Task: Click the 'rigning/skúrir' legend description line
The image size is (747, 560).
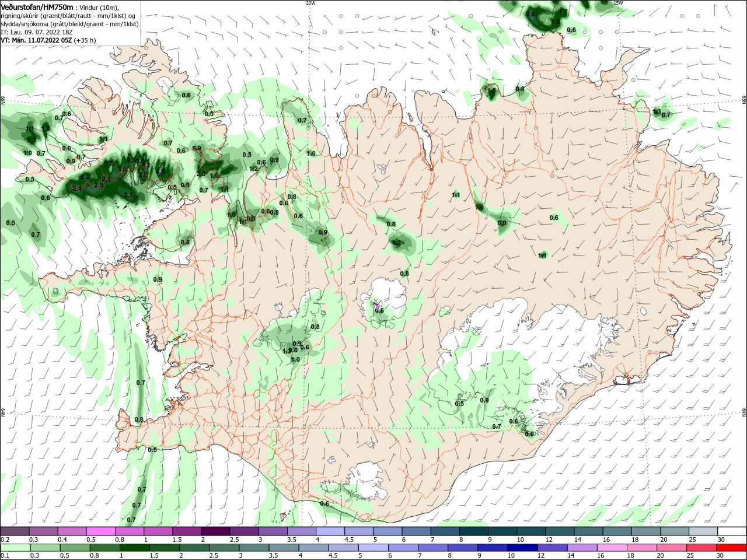Action: point(68,16)
